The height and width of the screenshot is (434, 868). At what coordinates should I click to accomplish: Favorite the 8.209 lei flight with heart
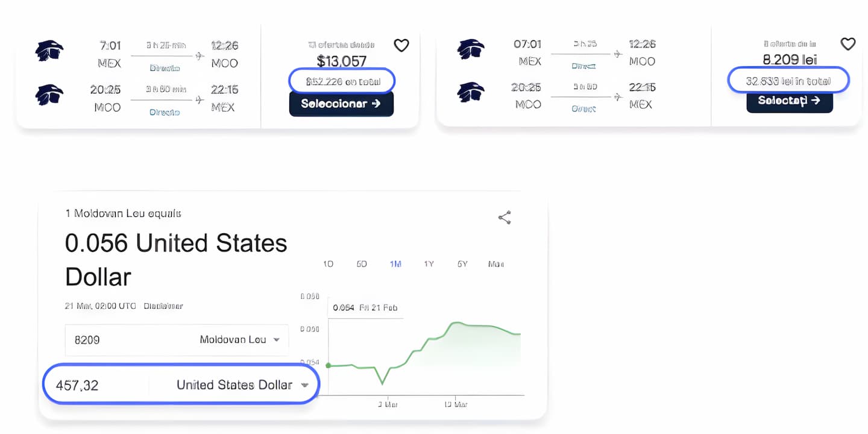[848, 44]
